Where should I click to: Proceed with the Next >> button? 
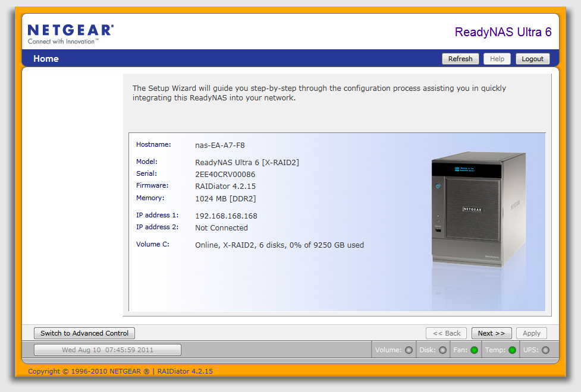(491, 333)
